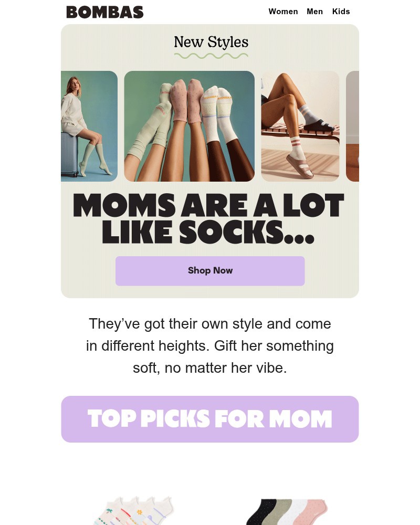The height and width of the screenshot is (525, 420).
Task: Click the MOMS ARE A LOT LIKE SOCKS headline
Action: point(209,218)
